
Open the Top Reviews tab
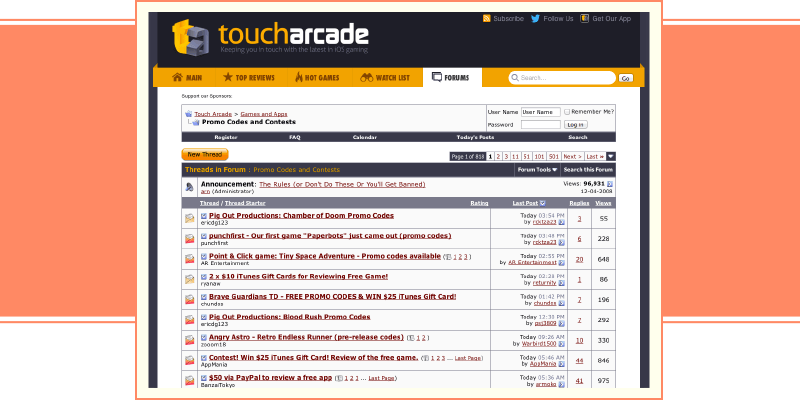coord(249,78)
